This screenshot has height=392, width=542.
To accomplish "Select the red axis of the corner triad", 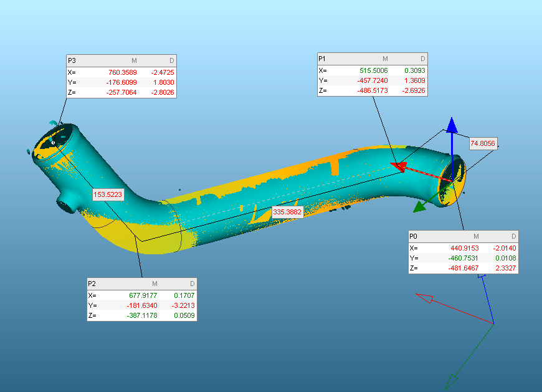I will tap(426, 298).
